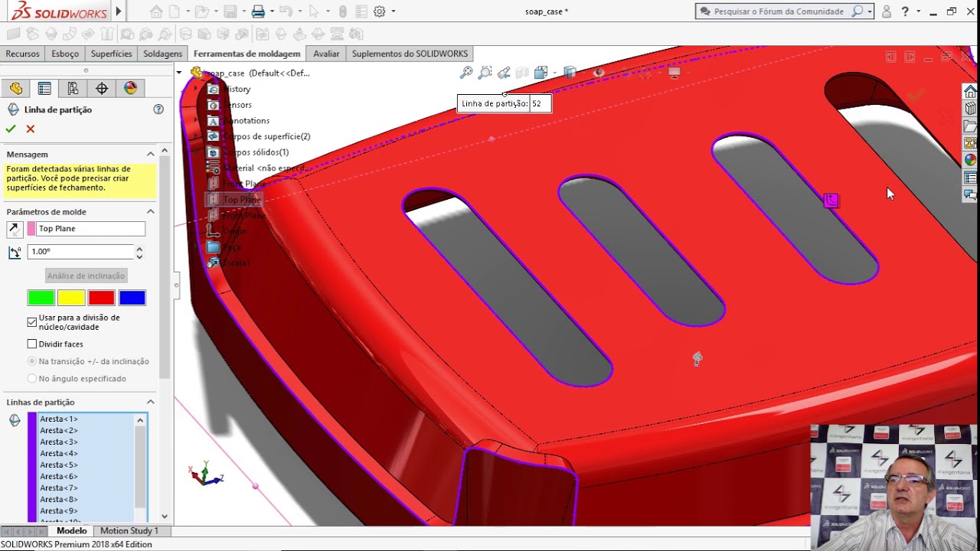This screenshot has height=551, width=980.
Task: Click the 1.00° draft angle field
Action: (80, 252)
